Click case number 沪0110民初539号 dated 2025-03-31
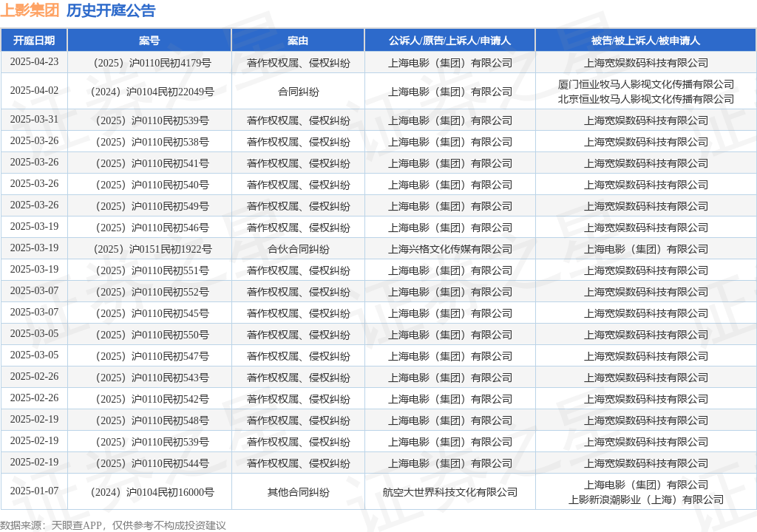The width and height of the screenshot is (757, 532). (x=152, y=120)
